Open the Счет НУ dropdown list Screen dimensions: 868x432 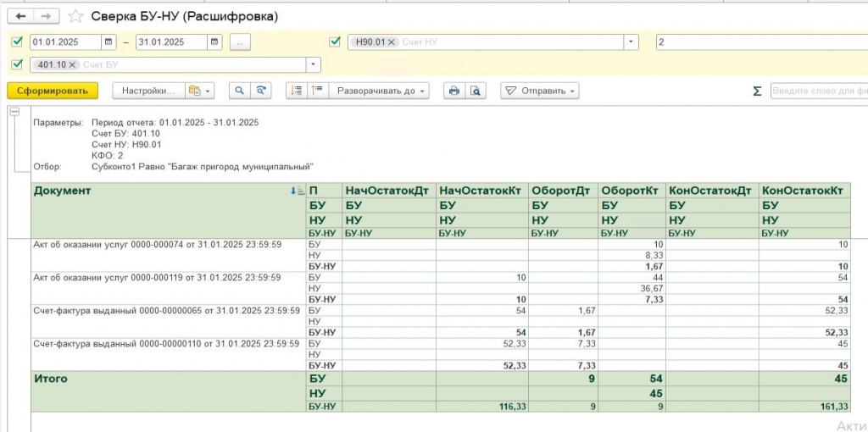(631, 42)
